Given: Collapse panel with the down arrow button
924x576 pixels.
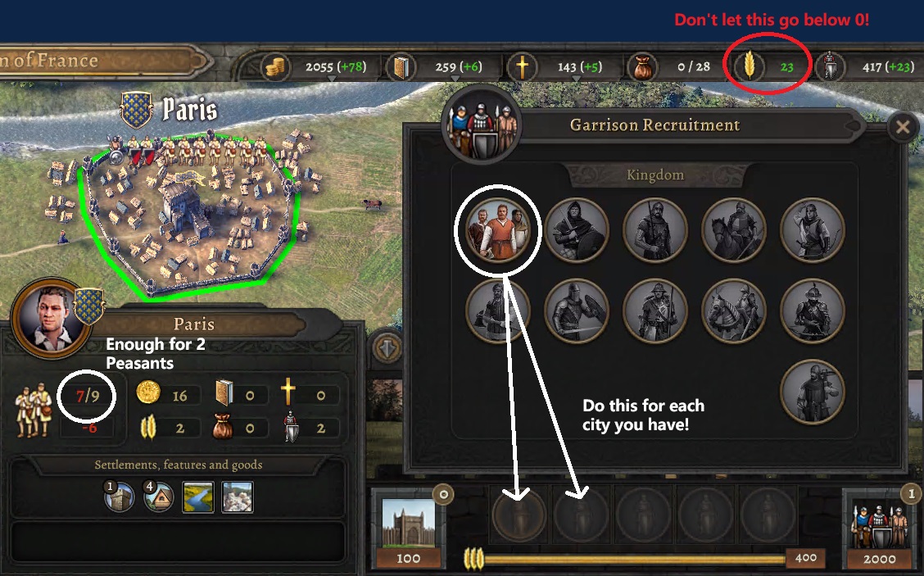Looking at the screenshot, I should click(x=387, y=349).
